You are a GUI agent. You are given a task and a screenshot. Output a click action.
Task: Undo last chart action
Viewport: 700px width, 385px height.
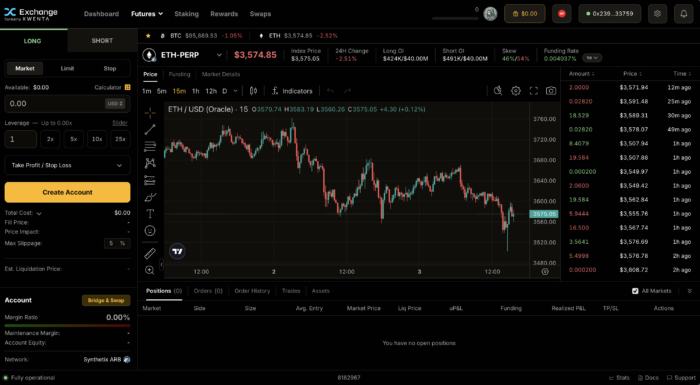click(x=330, y=91)
